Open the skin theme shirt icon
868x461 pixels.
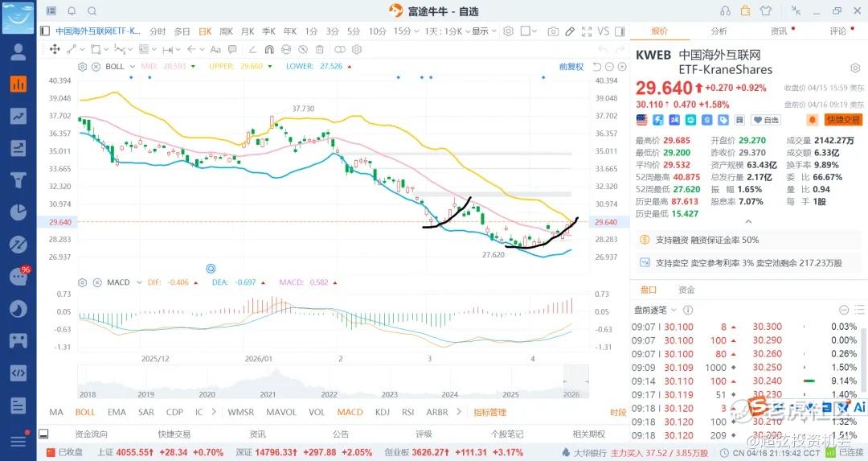click(x=766, y=10)
